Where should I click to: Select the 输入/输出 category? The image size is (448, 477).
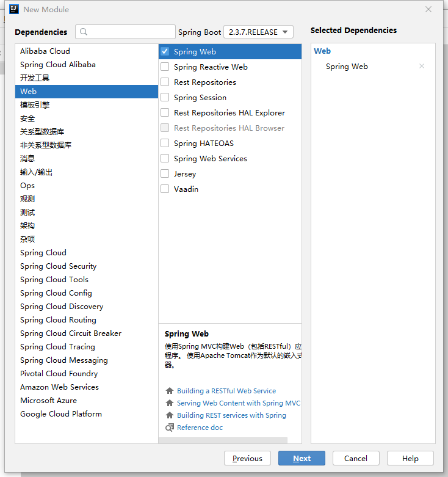[87, 172]
